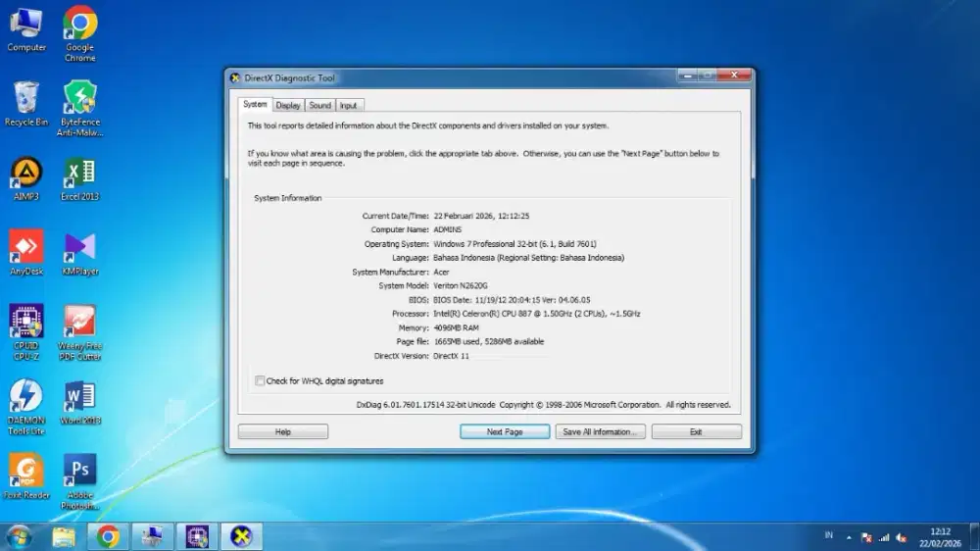
Task: Click the current date/time value
Action: point(481,216)
